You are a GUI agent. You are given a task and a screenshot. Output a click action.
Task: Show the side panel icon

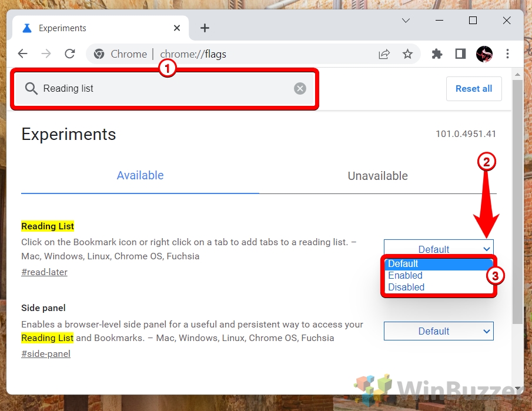(x=460, y=54)
